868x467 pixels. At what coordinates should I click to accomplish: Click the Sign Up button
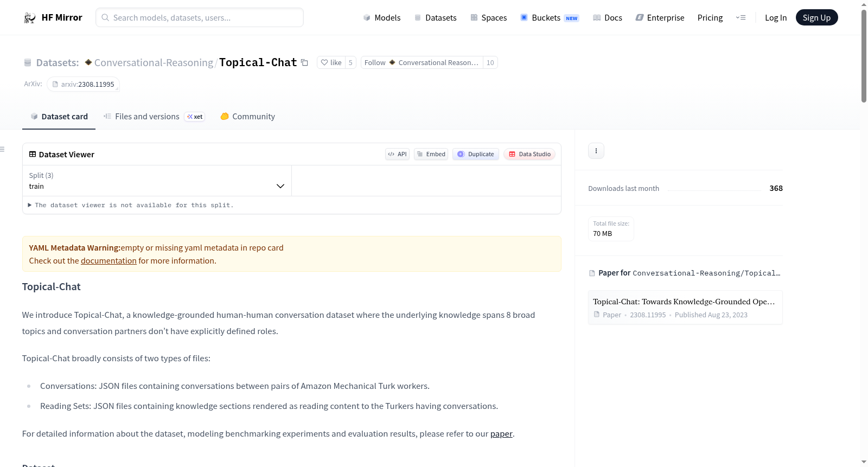point(817,18)
